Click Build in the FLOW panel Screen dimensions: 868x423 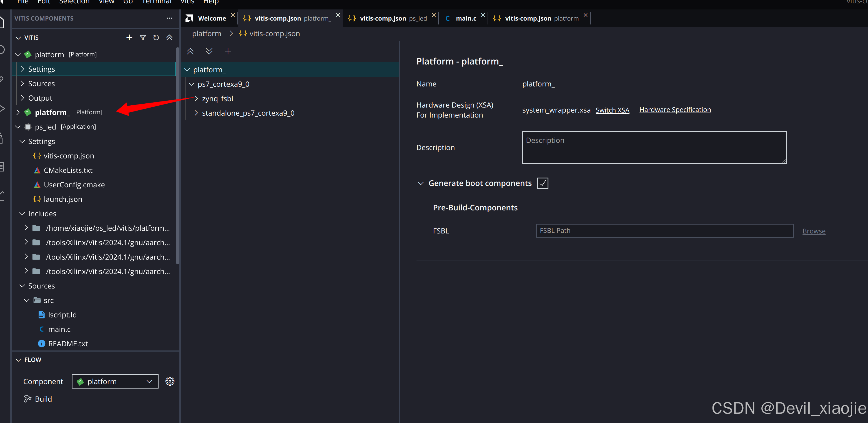coord(43,399)
